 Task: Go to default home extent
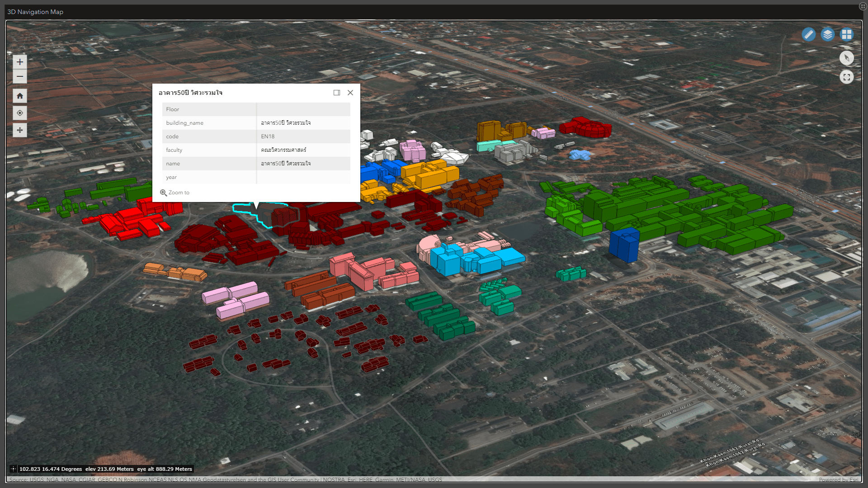click(20, 96)
